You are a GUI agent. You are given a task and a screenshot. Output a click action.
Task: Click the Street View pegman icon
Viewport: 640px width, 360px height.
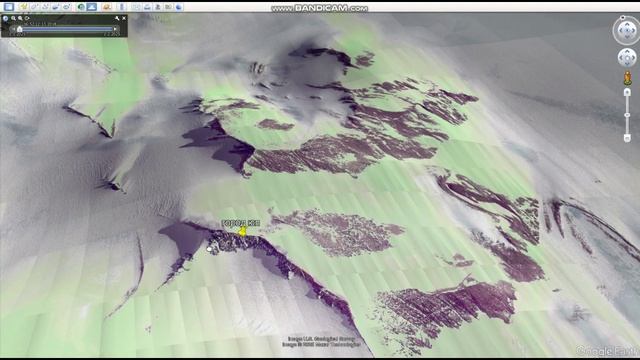627,78
